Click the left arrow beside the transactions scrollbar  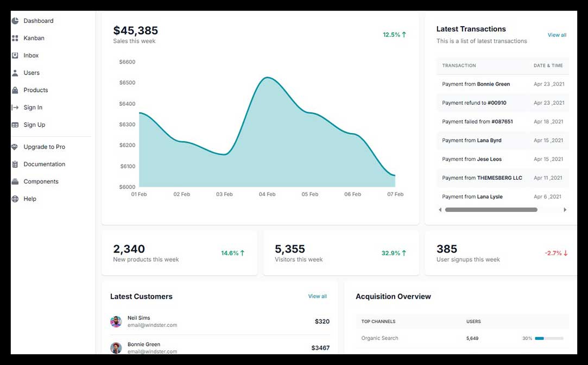[440, 209]
